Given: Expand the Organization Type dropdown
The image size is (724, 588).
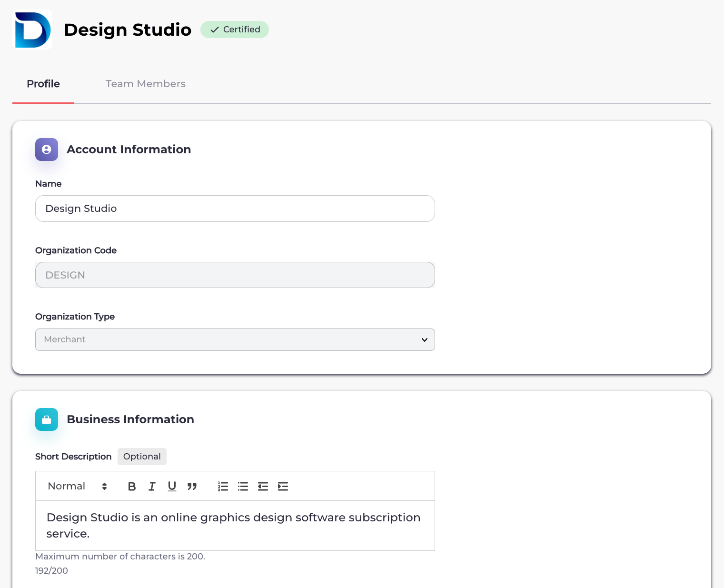Looking at the screenshot, I should pyautogui.click(x=235, y=339).
